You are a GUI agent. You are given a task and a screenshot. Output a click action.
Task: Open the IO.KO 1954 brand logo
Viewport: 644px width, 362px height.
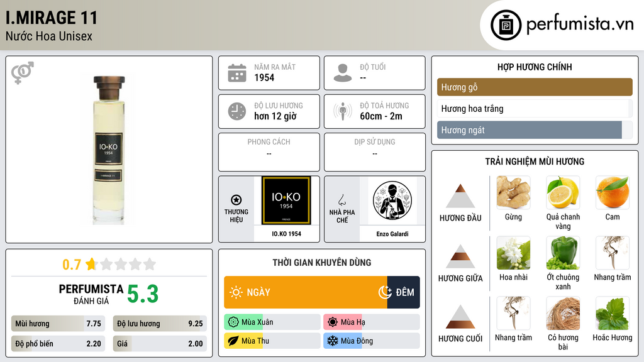[x=286, y=200]
